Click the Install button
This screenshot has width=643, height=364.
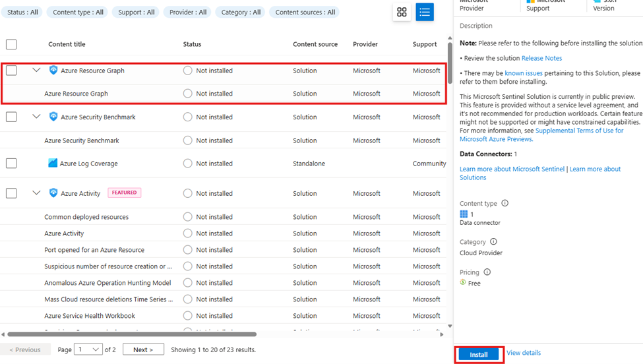[x=479, y=354]
